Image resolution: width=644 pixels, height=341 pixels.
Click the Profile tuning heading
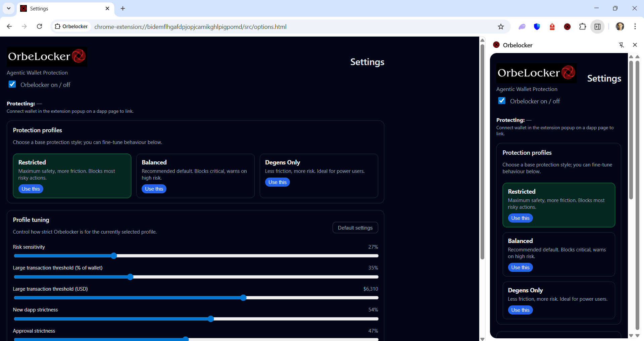31,220
